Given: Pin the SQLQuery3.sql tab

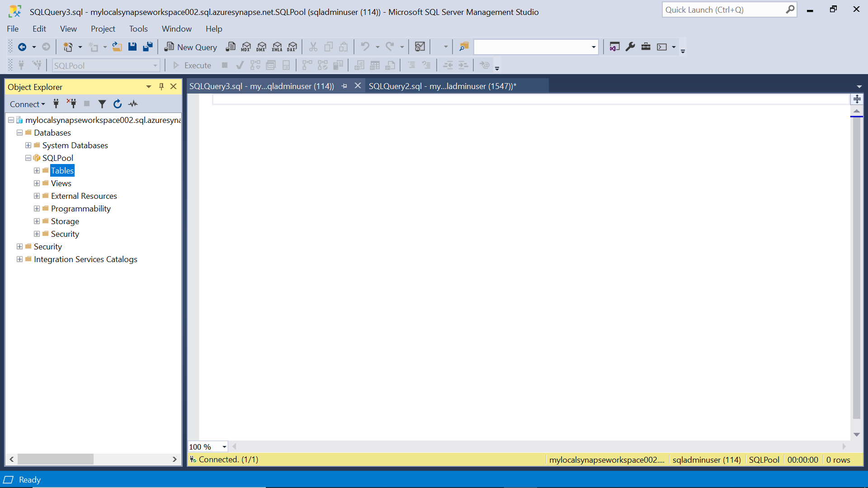Looking at the screenshot, I should [x=344, y=86].
